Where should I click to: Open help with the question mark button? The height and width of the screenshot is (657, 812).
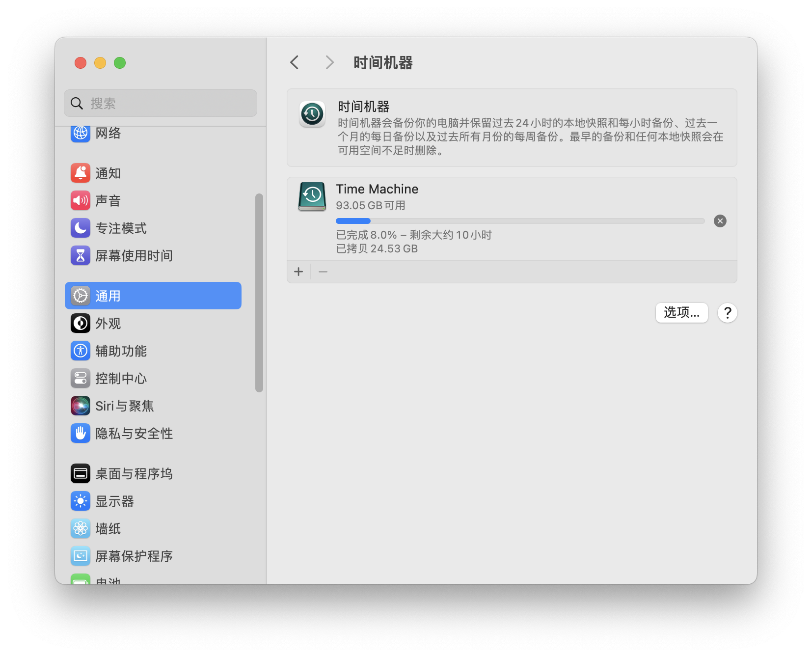pos(727,312)
